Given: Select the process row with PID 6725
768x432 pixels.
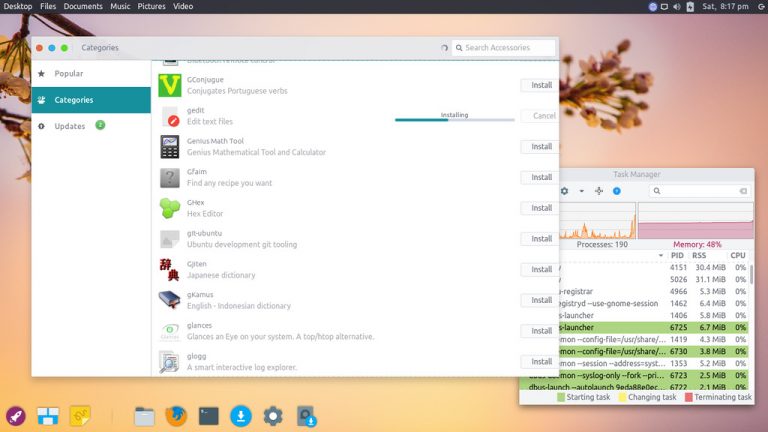Looking at the screenshot, I should pos(653,327).
